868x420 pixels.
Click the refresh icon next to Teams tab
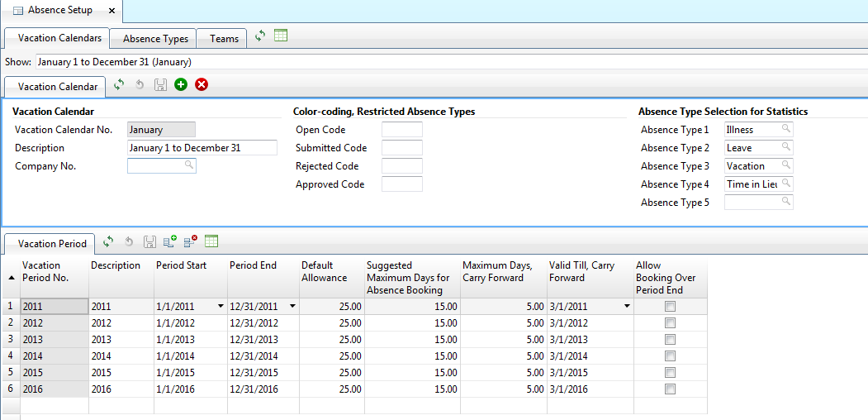[x=260, y=36]
